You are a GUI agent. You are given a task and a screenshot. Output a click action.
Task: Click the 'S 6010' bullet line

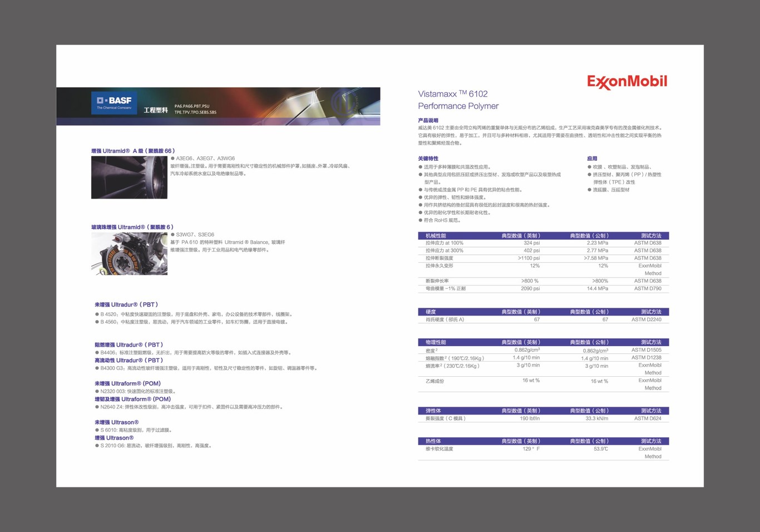[134, 431]
